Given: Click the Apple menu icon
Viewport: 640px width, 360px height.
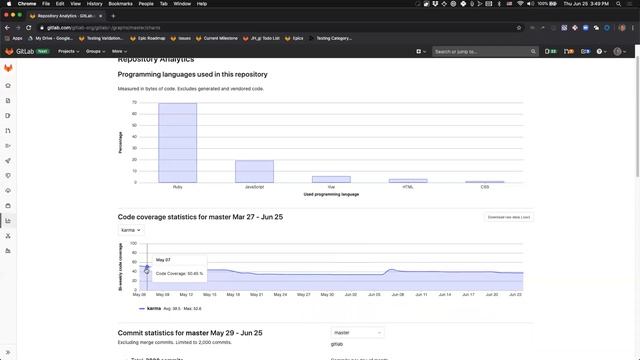Looking at the screenshot, I should [9, 4].
